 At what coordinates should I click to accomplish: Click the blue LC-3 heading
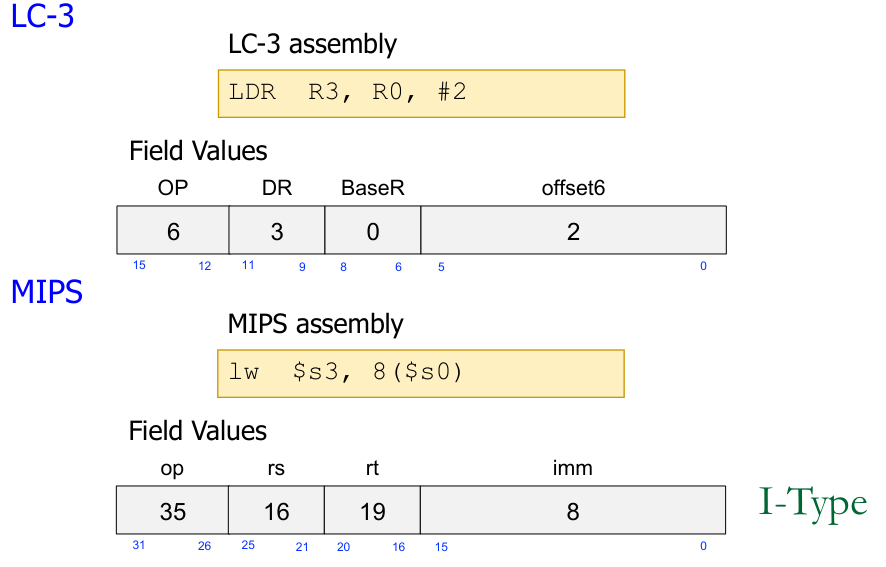[x=42, y=16]
